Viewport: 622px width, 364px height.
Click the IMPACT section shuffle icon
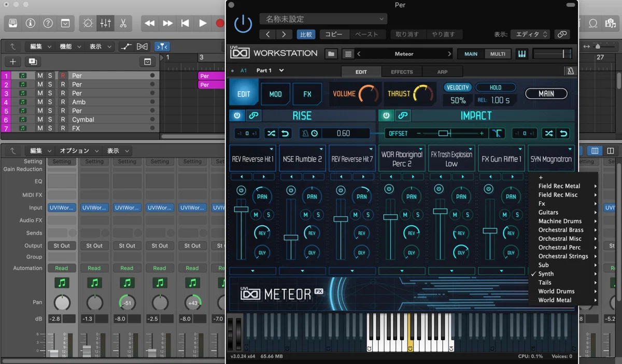(x=548, y=134)
